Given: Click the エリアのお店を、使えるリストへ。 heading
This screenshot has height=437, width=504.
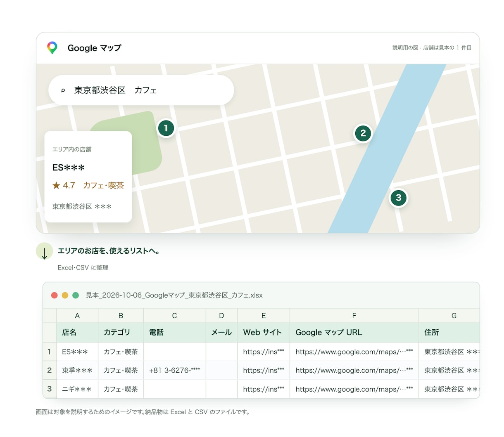Looking at the screenshot, I should pyautogui.click(x=109, y=251).
